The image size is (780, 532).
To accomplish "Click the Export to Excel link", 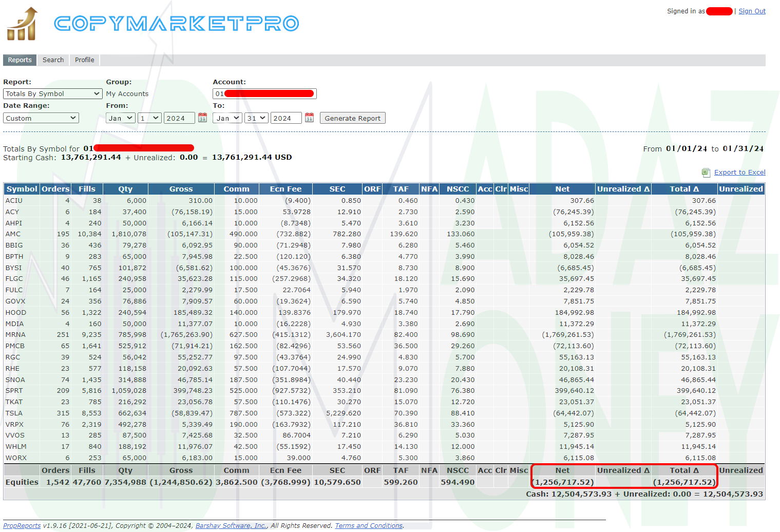I will [x=739, y=173].
